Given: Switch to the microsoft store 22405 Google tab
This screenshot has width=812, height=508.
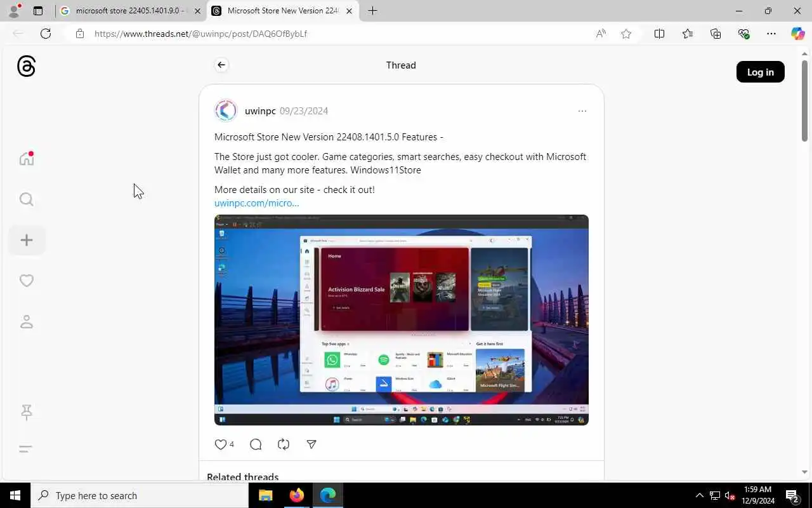Looking at the screenshot, I should pyautogui.click(x=130, y=11).
